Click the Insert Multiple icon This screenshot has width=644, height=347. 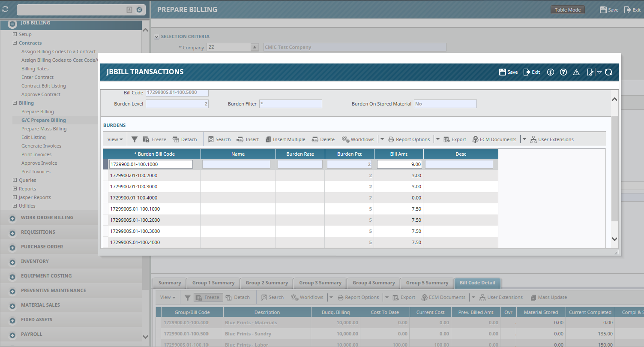point(285,139)
